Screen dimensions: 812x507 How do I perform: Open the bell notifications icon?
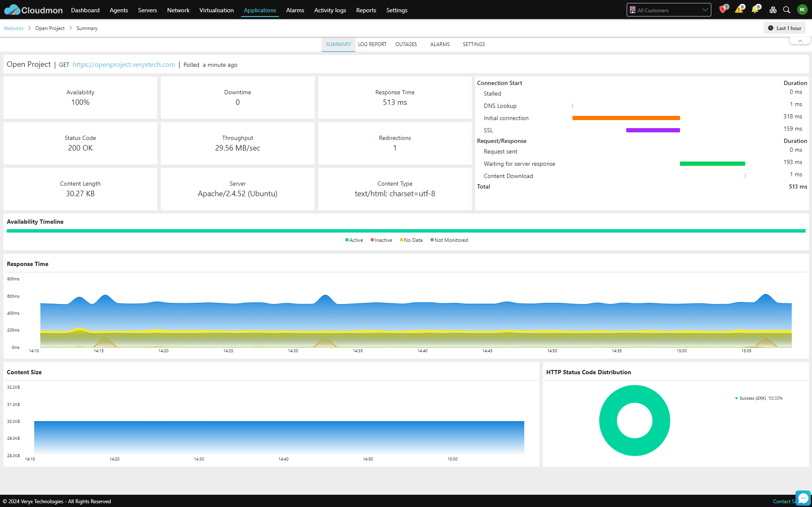tap(755, 10)
